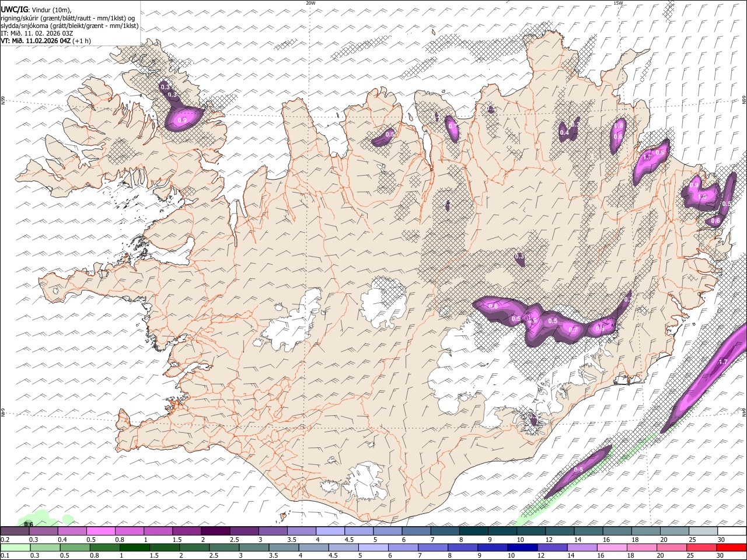Click the '20W' longitude label at the top
Viewport: 747px width, 560px height.
coord(310,3)
